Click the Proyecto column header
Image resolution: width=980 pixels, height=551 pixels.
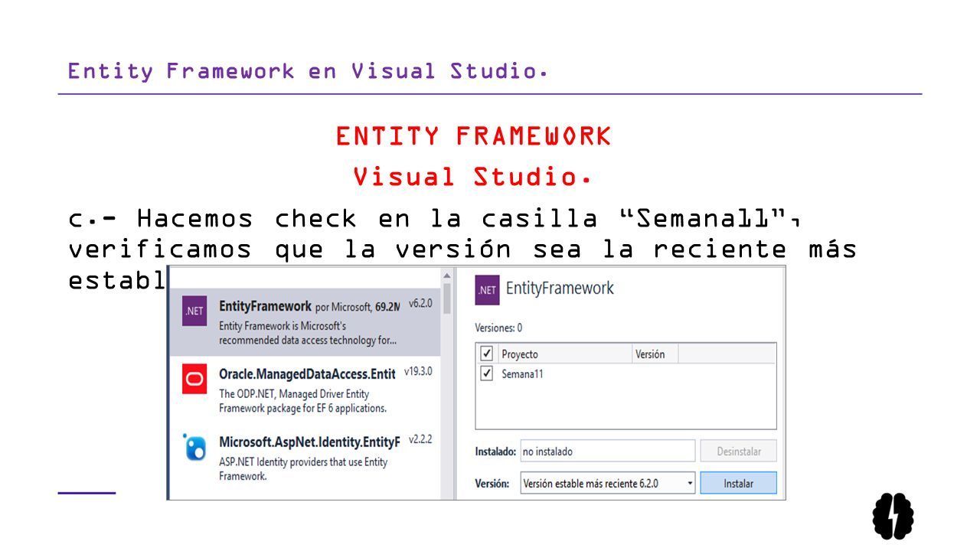pyautogui.click(x=565, y=354)
